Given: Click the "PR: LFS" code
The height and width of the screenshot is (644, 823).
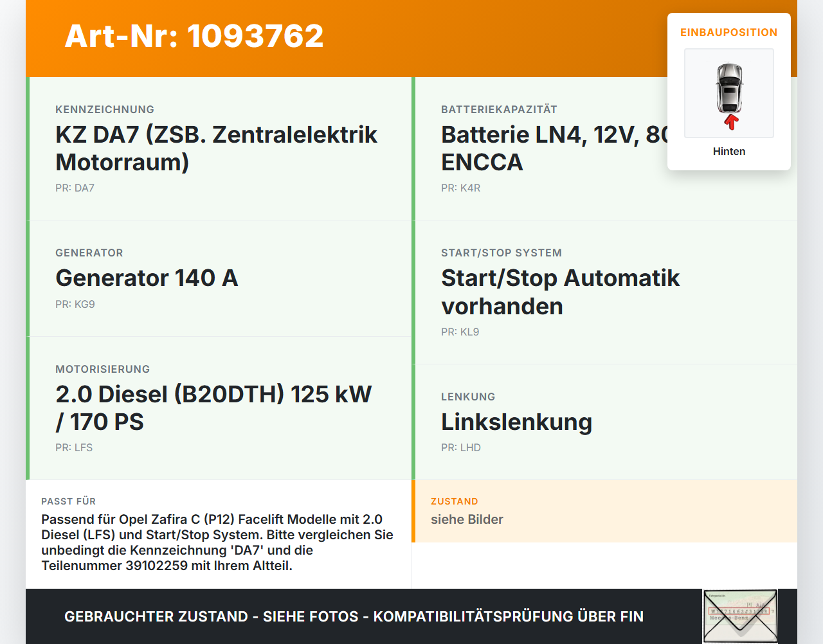Looking at the screenshot, I should (74, 447).
